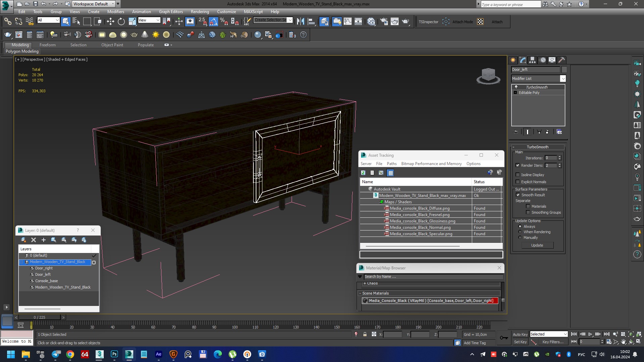This screenshot has width=644, height=362.
Task: Open Render Setup from the toolbar
Action: click(x=384, y=21)
